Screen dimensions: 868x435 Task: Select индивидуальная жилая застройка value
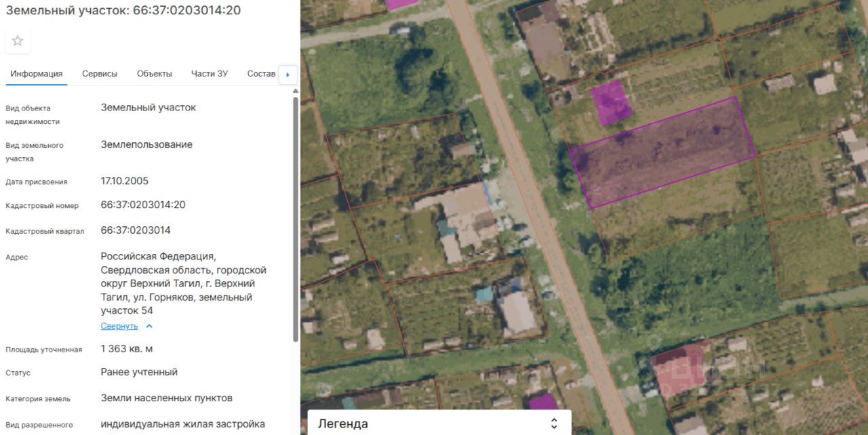click(x=183, y=424)
